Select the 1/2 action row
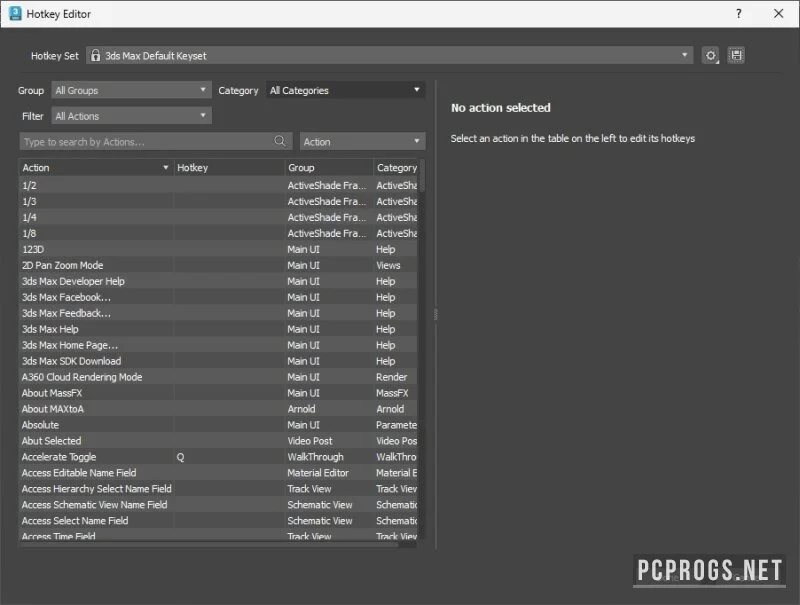The width and height of the screenshot is (800, 605). point(218,185)
